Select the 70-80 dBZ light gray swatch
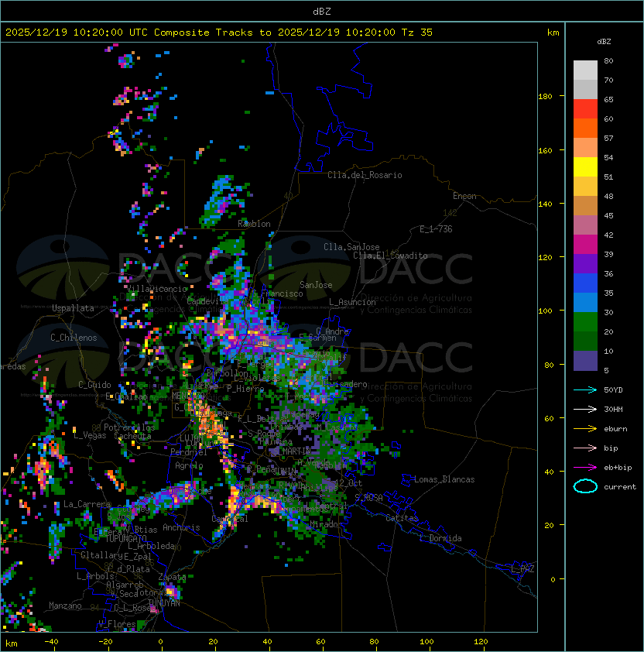The height and width of the screenshot is (652, 644). pyautogui.click(x=585, y=70)
